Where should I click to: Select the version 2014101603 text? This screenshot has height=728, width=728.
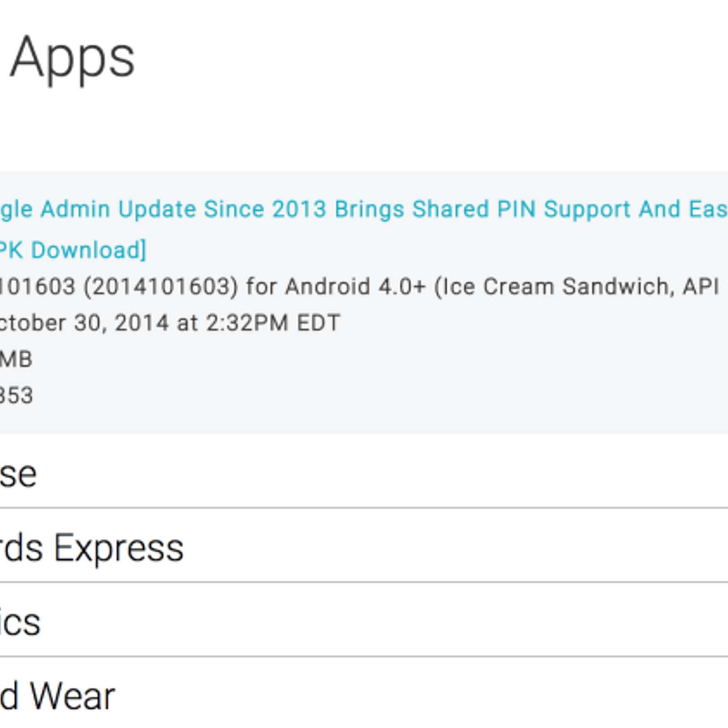(x=161, y=287)
